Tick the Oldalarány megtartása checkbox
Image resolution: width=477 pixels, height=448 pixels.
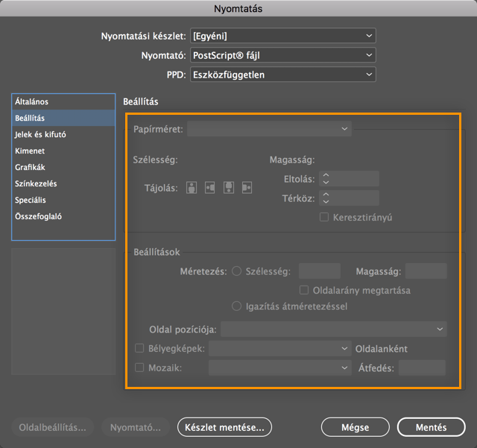click(x=304, y=290)
